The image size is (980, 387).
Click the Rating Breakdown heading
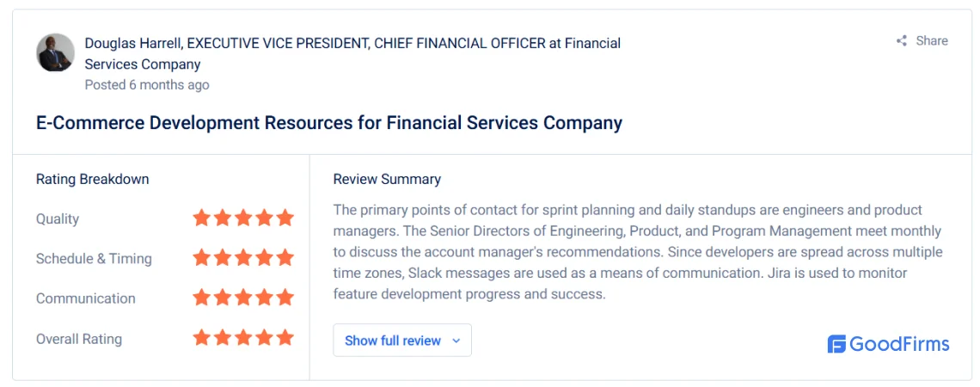click(93, 180)
